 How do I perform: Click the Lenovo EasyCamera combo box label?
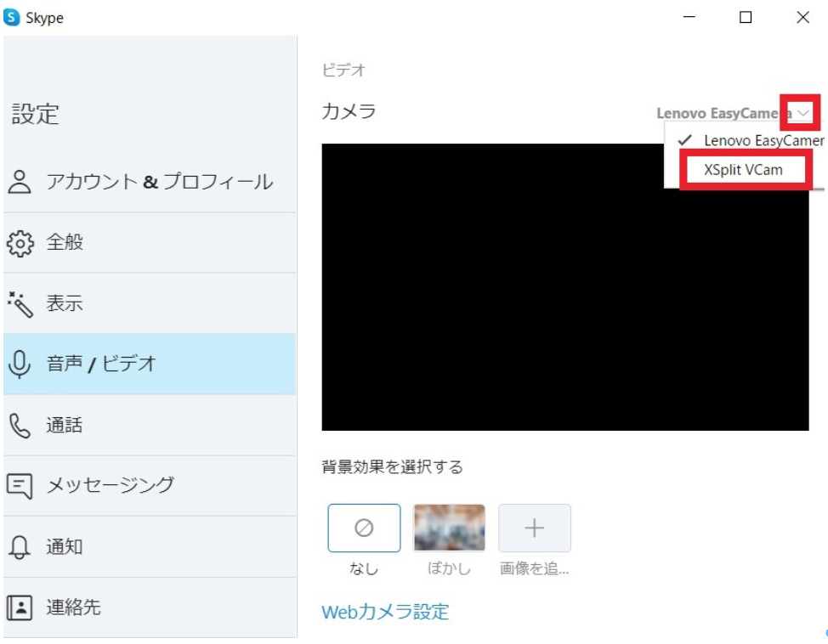(724, 113)
